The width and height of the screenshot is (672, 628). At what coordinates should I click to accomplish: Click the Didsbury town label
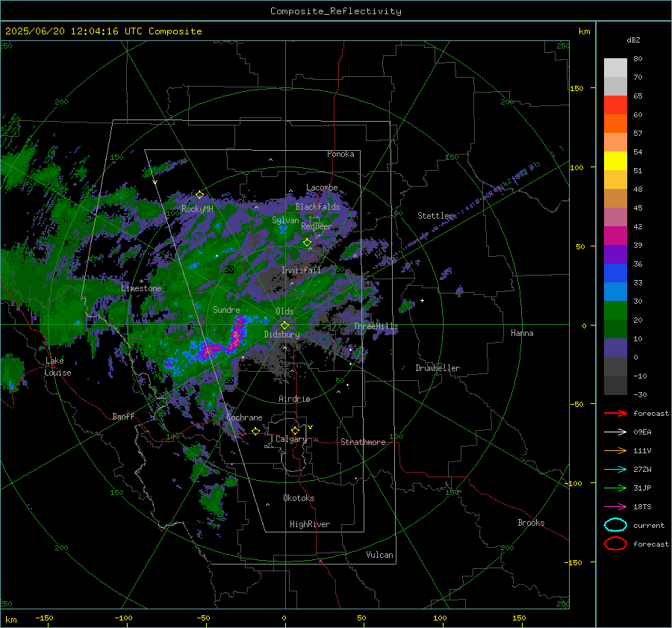pyautogui.click(x=282, y=335)
